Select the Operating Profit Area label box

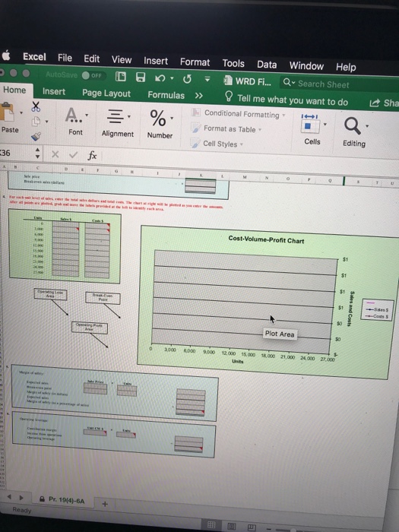click(89, 327)
